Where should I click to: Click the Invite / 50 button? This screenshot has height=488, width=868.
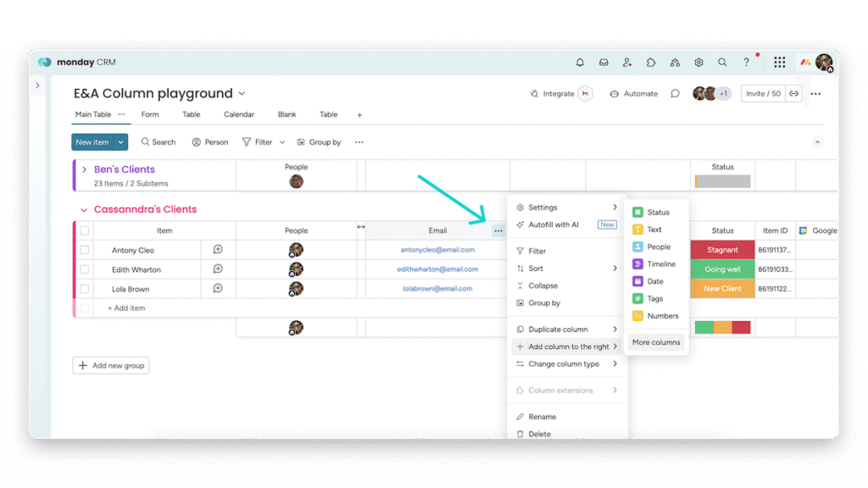tap(763, 93)
